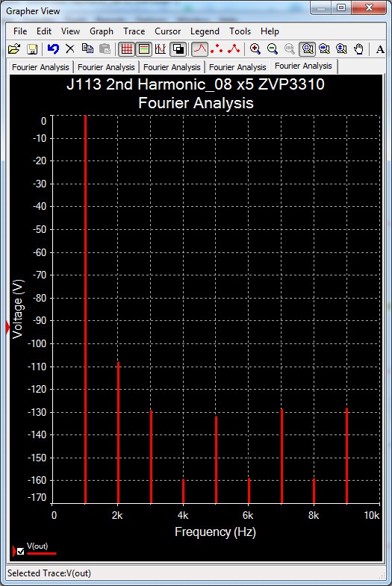Uncheck the V(out) trace checkbox

[21, 551]
